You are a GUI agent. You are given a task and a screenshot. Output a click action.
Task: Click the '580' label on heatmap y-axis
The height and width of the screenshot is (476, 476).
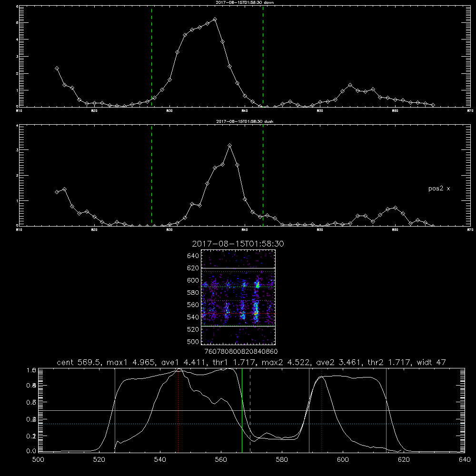click(193, 293)
